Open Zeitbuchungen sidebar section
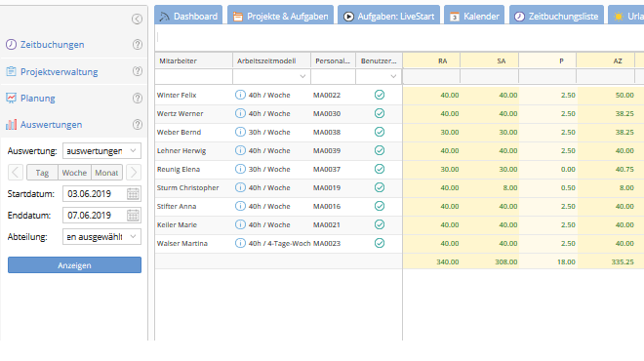This screenshot has height=361, width=644. (x=52, y=44)
